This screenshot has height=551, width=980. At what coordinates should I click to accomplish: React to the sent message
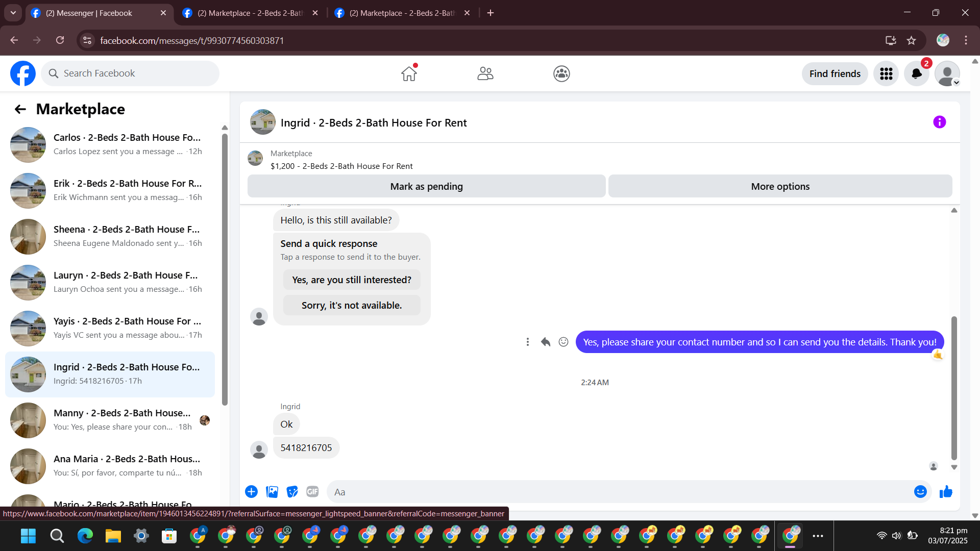[x=563, y=342]
